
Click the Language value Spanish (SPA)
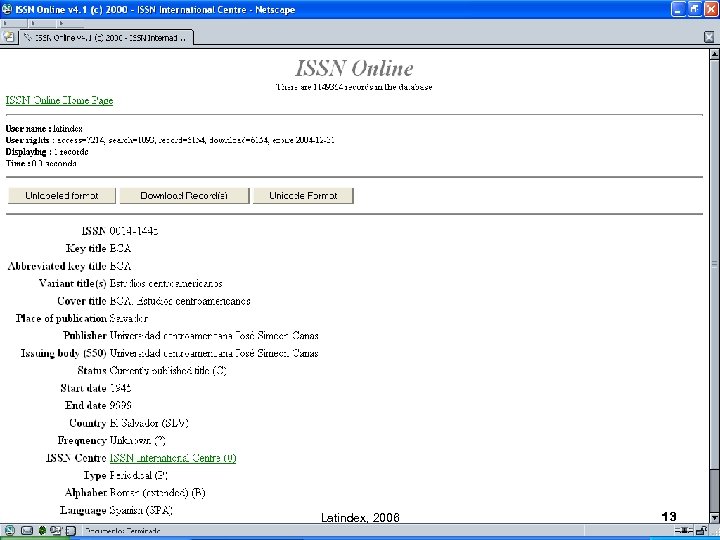(x=141, y=510)
